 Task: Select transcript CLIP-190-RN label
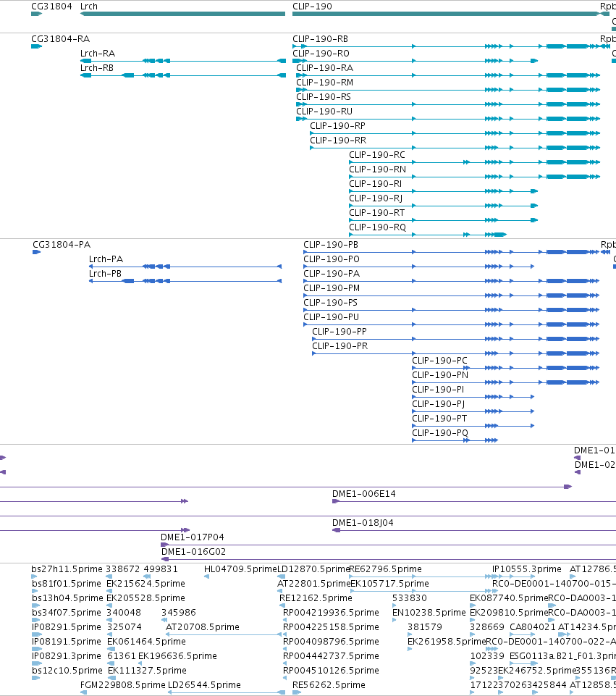tap(377, 169)
